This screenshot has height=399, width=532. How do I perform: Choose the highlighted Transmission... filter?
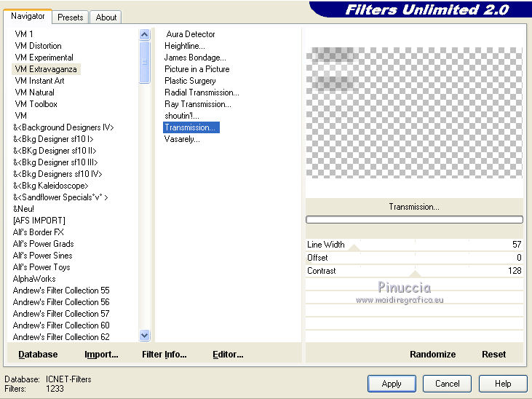(191, 127)
